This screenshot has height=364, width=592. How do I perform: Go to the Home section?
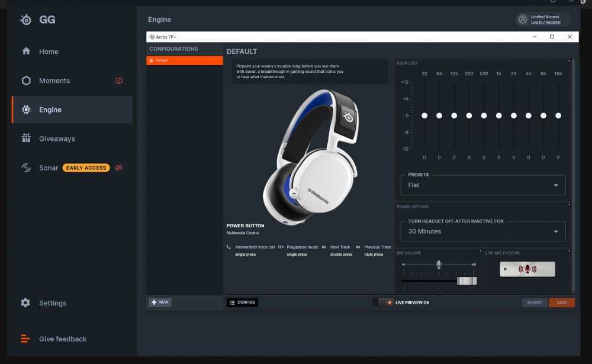pyautogui.click(x=49, y=51)
